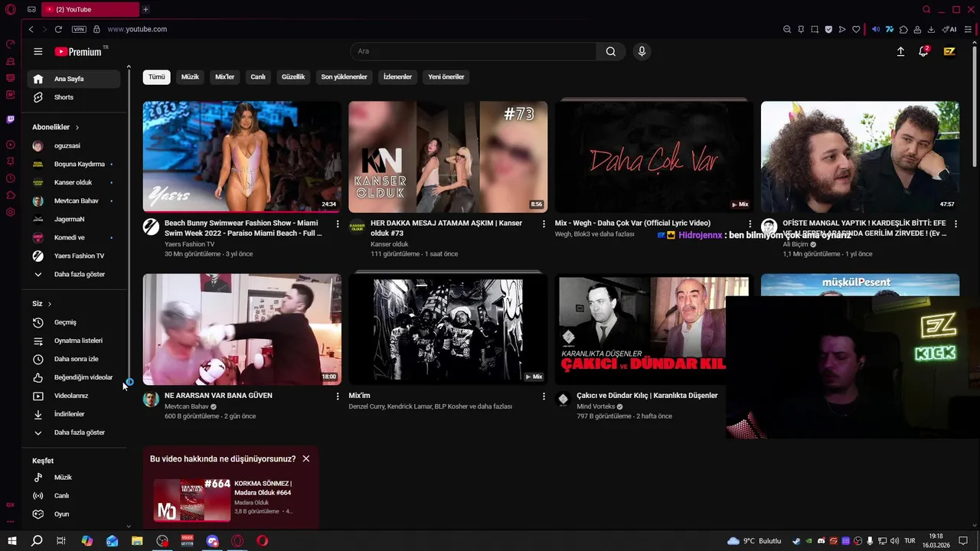Screen dimensions: 980x551
Task: Expand the Abonelikler section chevron
Action: [x=77, y=127]
